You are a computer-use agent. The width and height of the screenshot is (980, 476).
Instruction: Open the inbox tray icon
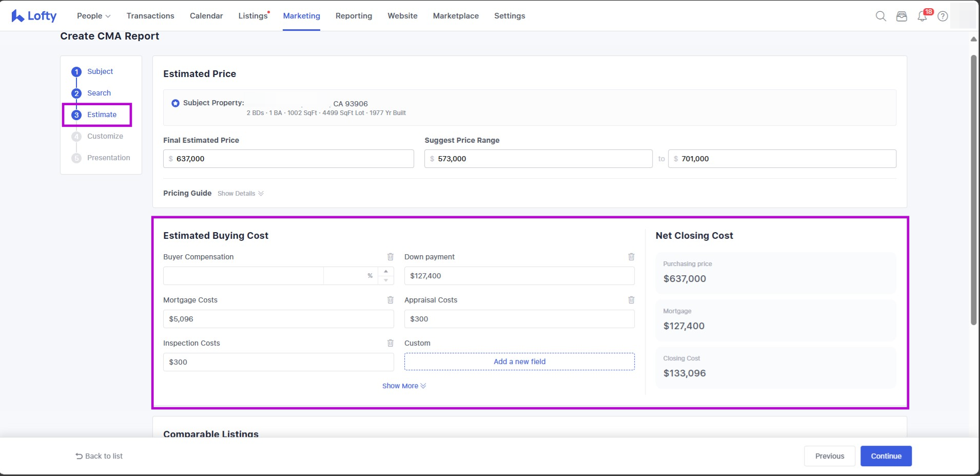click(x=901, y=16)
